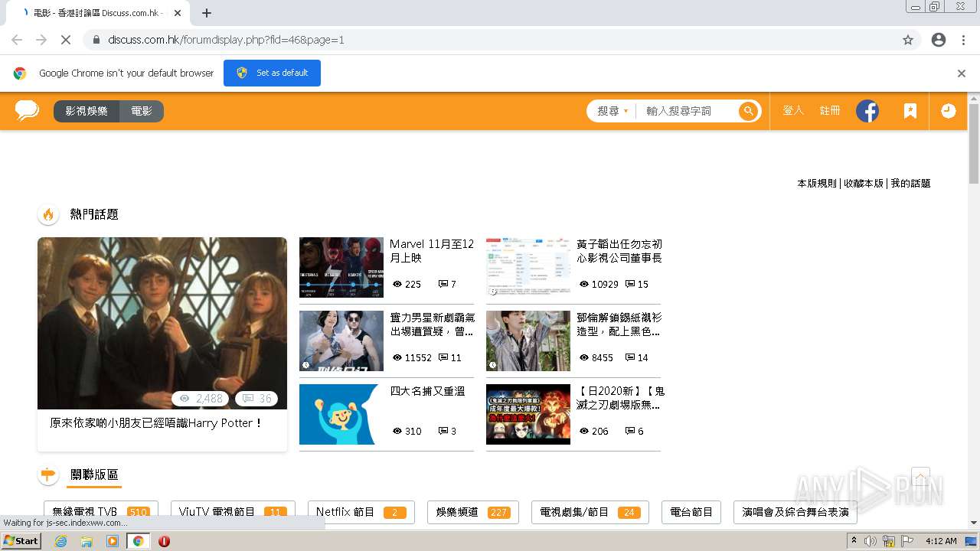
Task: Open the 娛樂頻道 board
Action: click(473, 512)
